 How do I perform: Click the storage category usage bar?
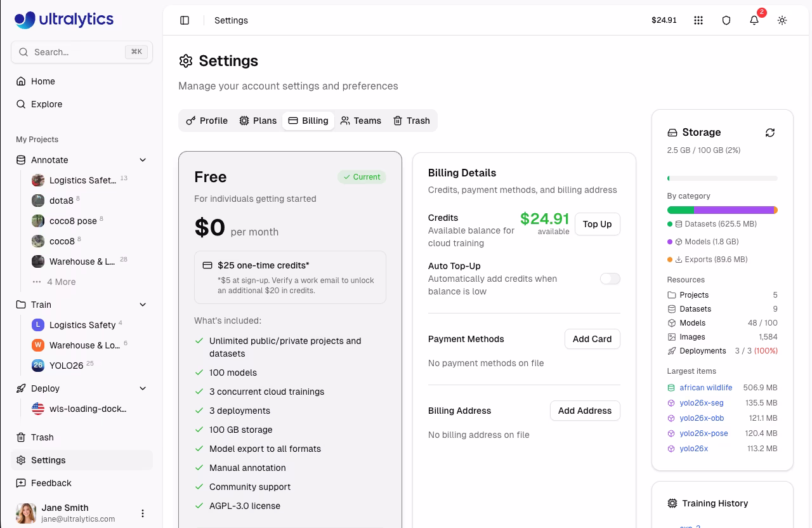722,210
